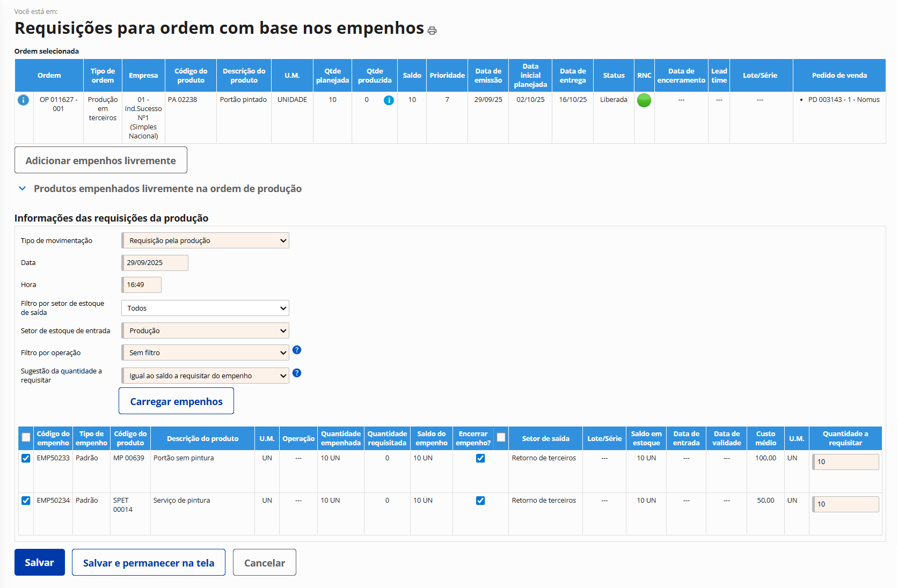Uncheck row checkbox for EMP50233
Viewport: 898px width, 588px height.
click(26, 458)
